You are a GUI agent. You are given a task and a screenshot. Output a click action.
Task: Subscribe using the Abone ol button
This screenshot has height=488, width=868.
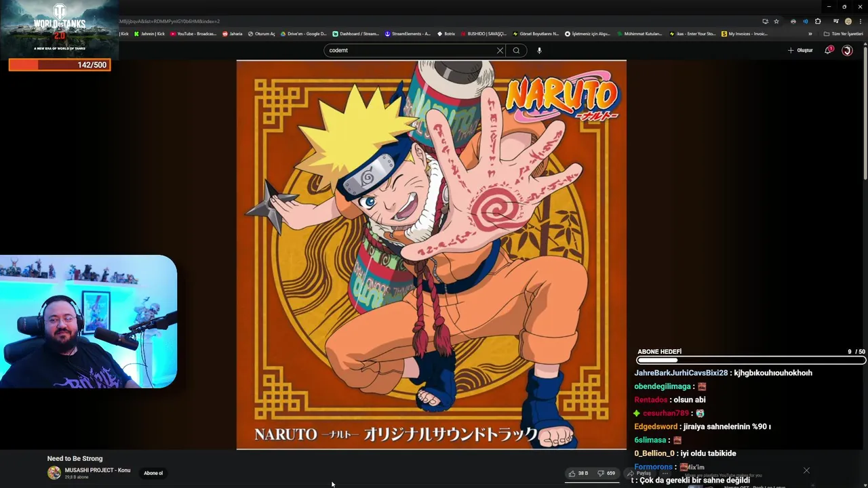coord(153,473)
